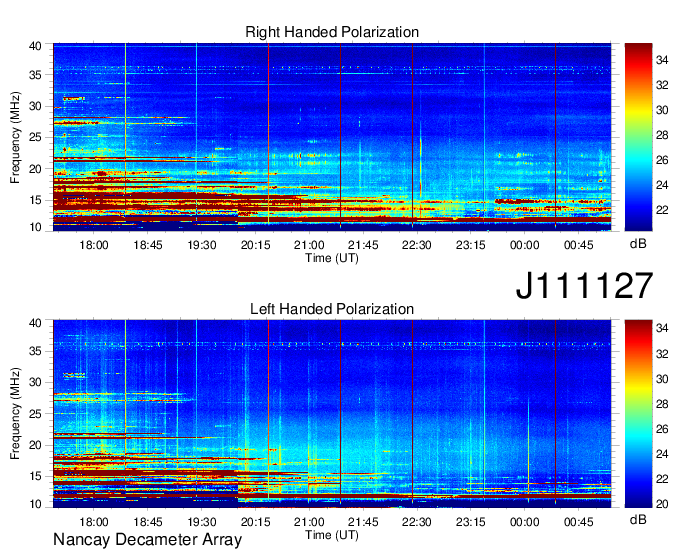This screenshot has height=552, width=680.
Task: Click the "21:45" tick under the Left Handed plot
Action: click(363, 522)
